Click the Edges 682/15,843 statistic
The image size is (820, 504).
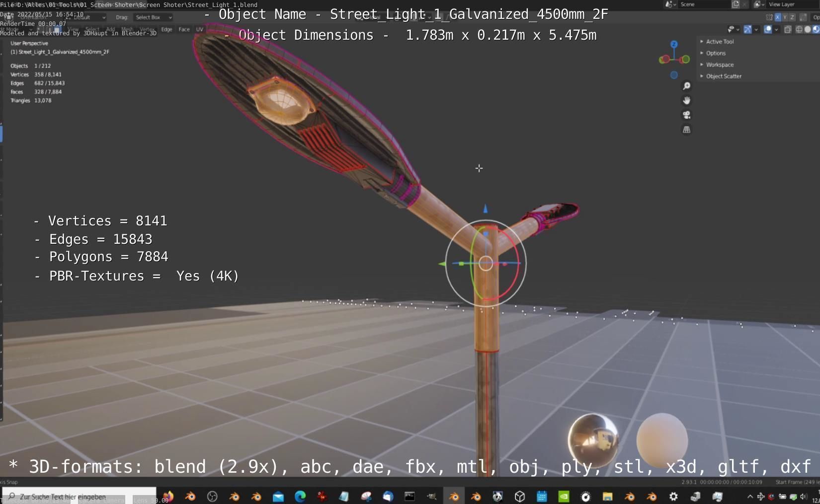point(37,83)
